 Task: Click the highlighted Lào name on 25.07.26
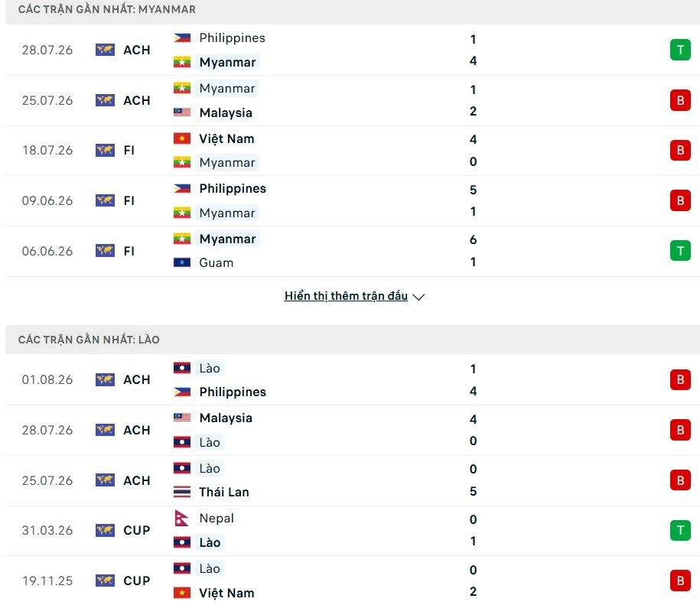210,468
